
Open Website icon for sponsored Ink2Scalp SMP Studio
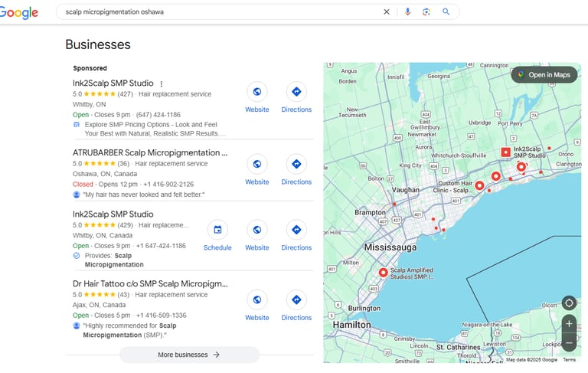click(257, 92)
